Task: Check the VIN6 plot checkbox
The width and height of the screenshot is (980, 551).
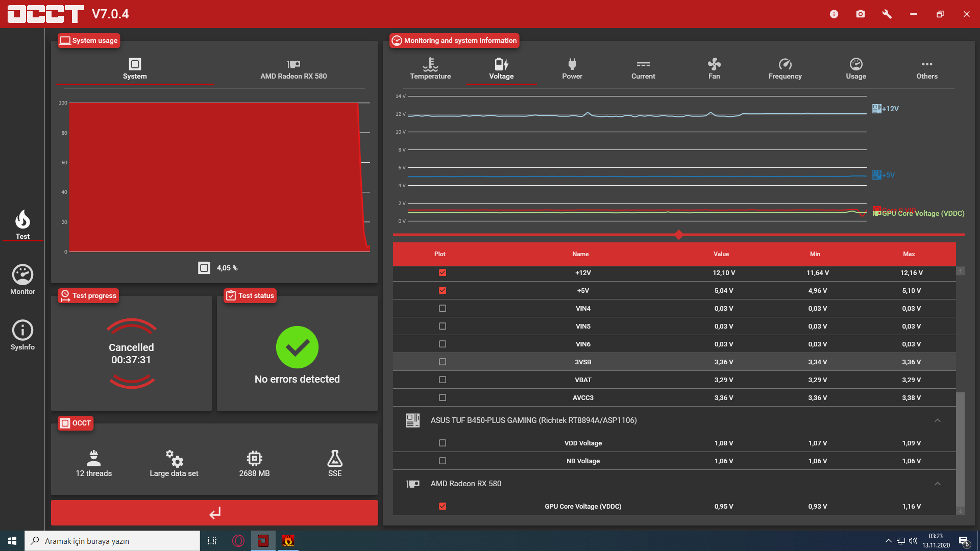Action: (x=443, y=344)
